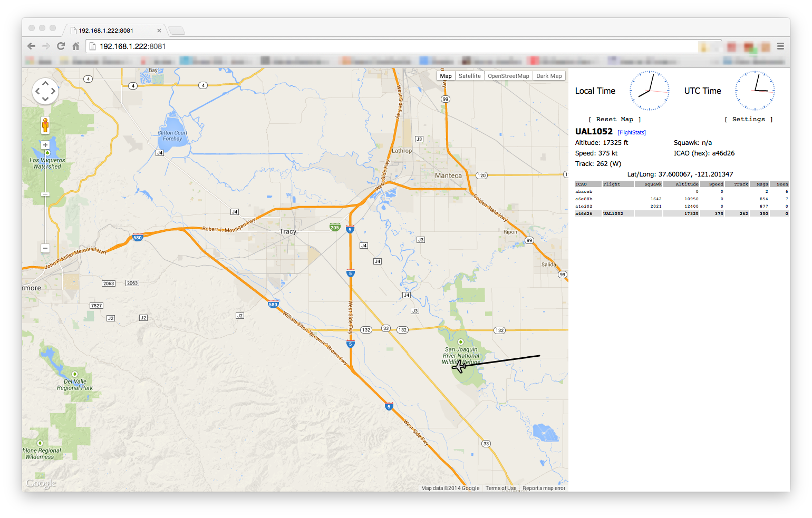
Task: Switch to the Dark Map style
Action: tap(549, 76)
